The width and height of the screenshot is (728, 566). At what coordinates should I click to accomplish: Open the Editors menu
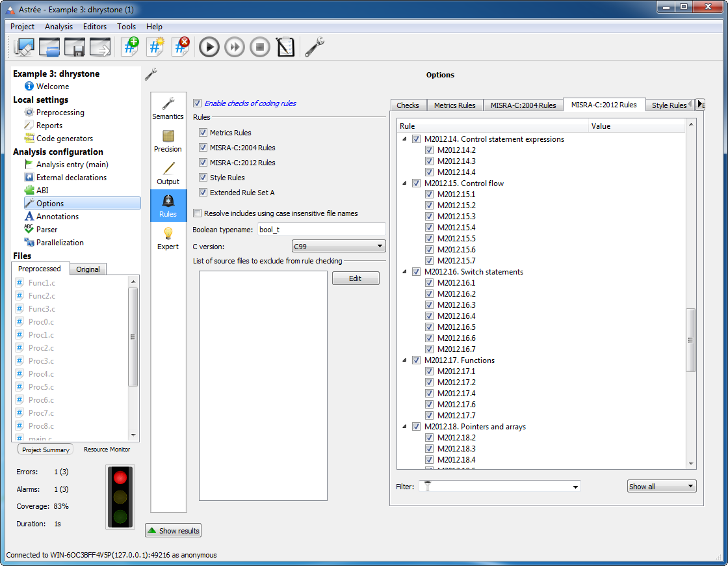pyautogui.click(x=95, y=27)
